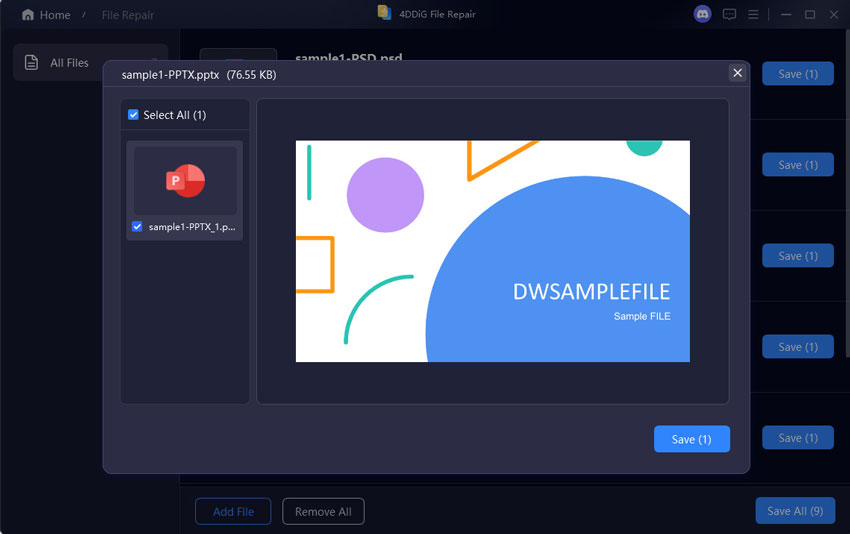Viewport: 850px width, 534px height.
Task: Click the file list scrollbar
Action: 847,194
